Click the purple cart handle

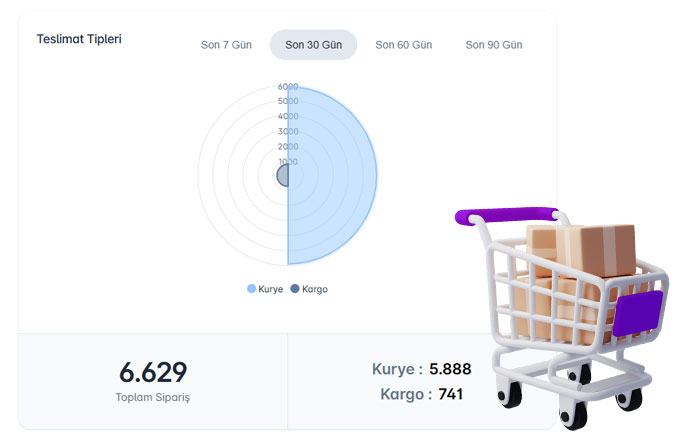(505, 215)
